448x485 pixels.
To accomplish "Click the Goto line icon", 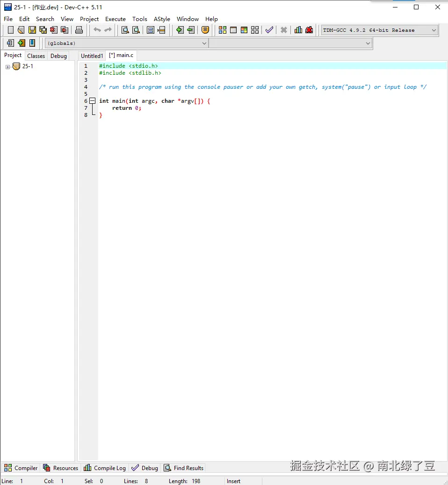I will (x=161, y=30).
